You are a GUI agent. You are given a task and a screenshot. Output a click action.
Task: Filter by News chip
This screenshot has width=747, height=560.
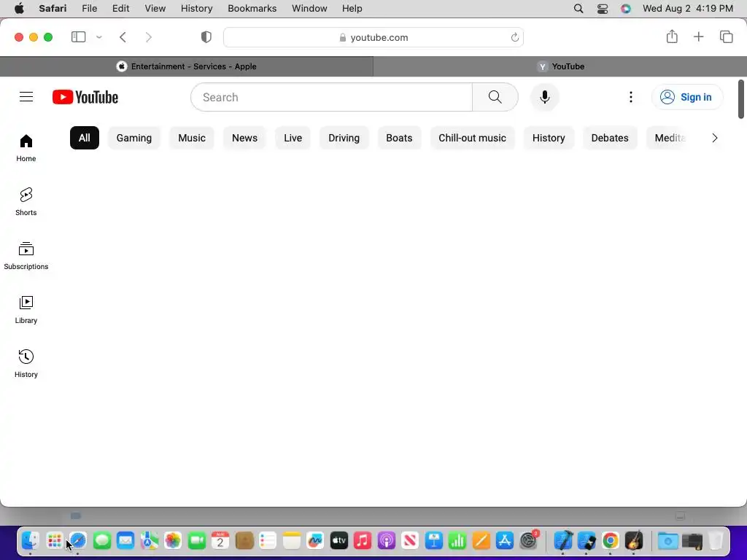(245, 138)
